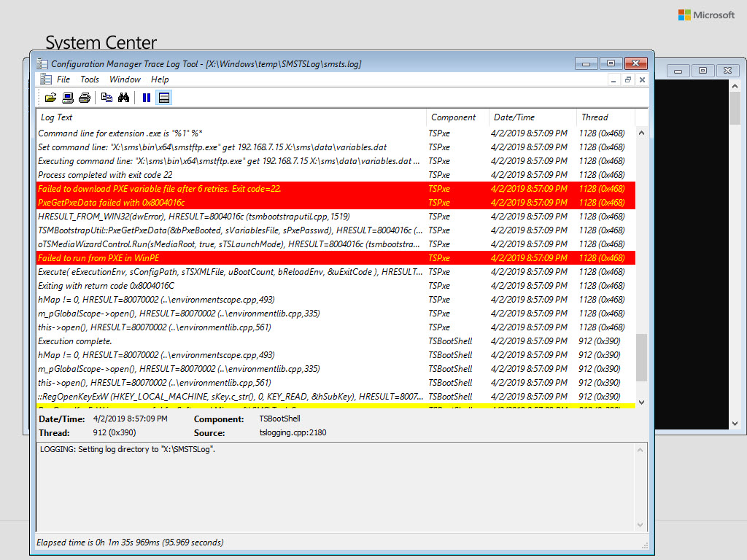This screenshot has width=747, height=560.
Task: Click the log list scroll up arrow
Action: pyautogui.click(x=642, y=133)
